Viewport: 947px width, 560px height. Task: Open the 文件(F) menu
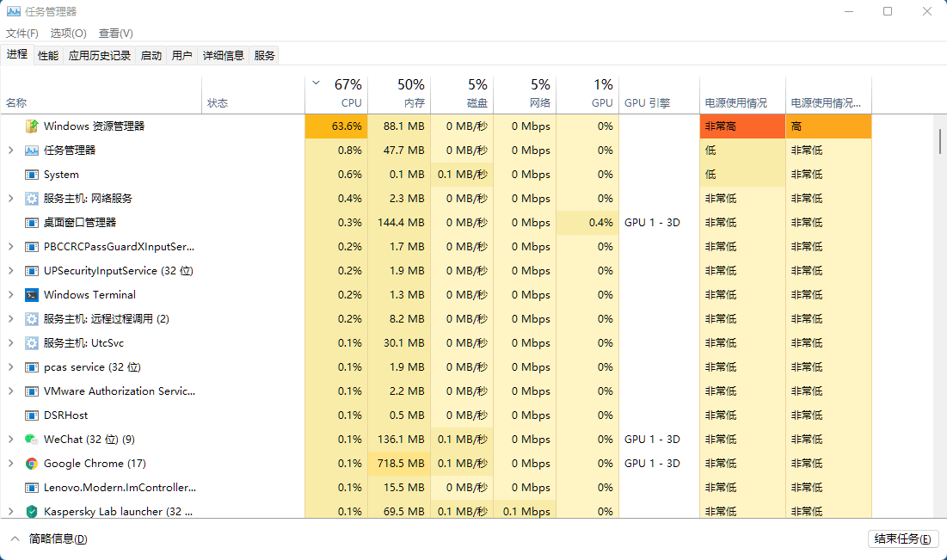click(x=22, y=34)
